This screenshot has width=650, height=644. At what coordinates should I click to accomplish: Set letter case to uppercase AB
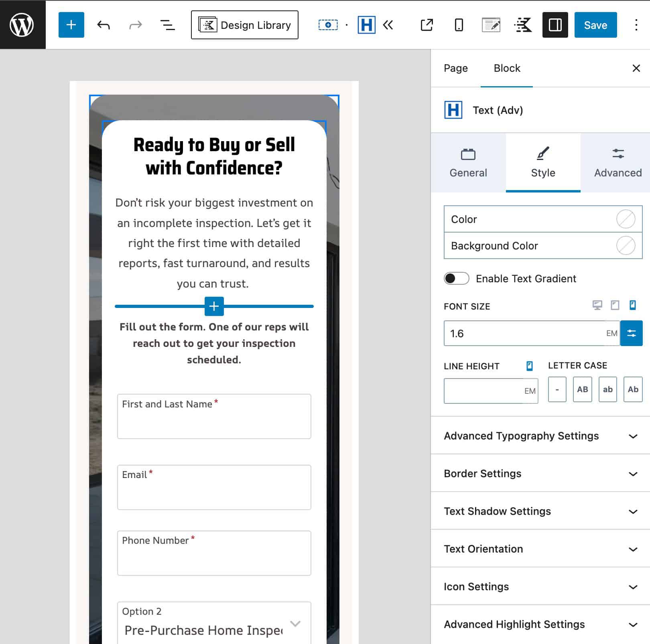point(582,389)
